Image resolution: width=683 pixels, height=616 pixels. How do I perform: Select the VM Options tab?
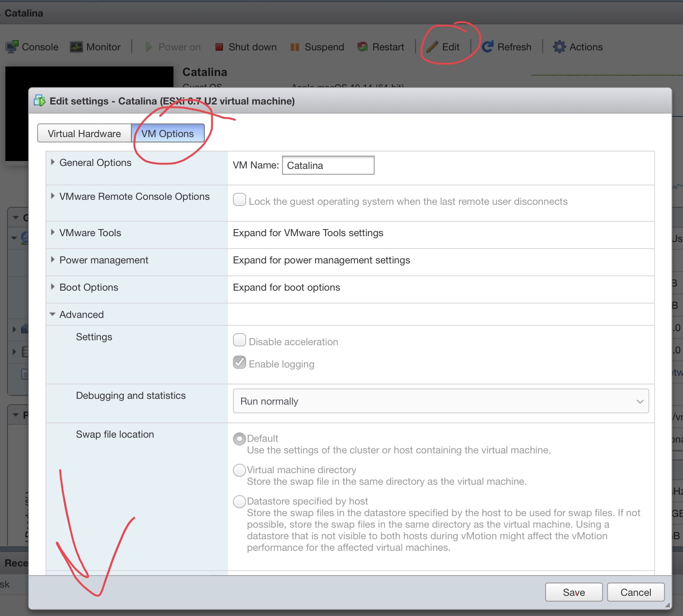(168, 133)
